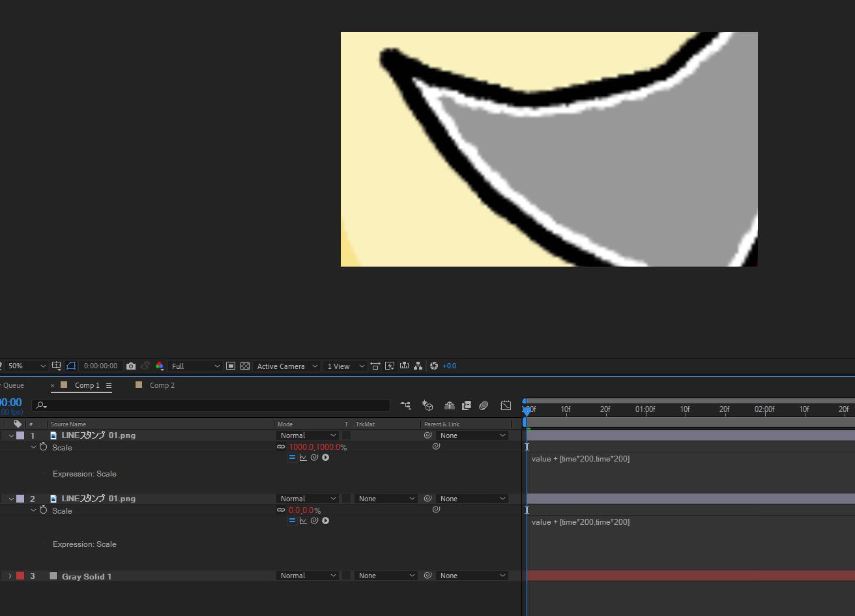This screenshot has width=855, height=616.
Task: Open the 1 View layout dropdown
Action: pos(345,366)
